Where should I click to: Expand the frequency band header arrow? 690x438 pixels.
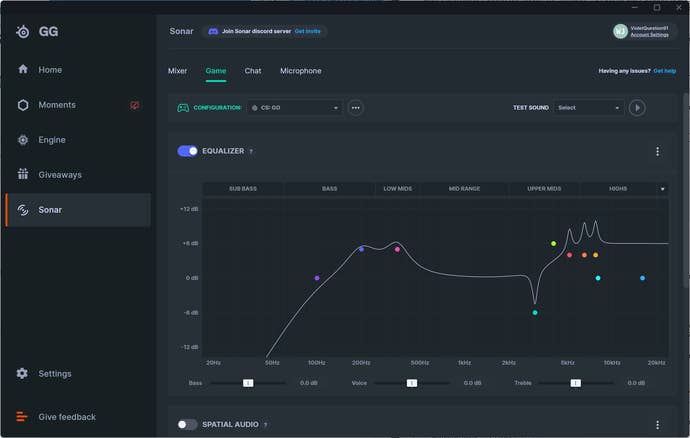(662, 188)
